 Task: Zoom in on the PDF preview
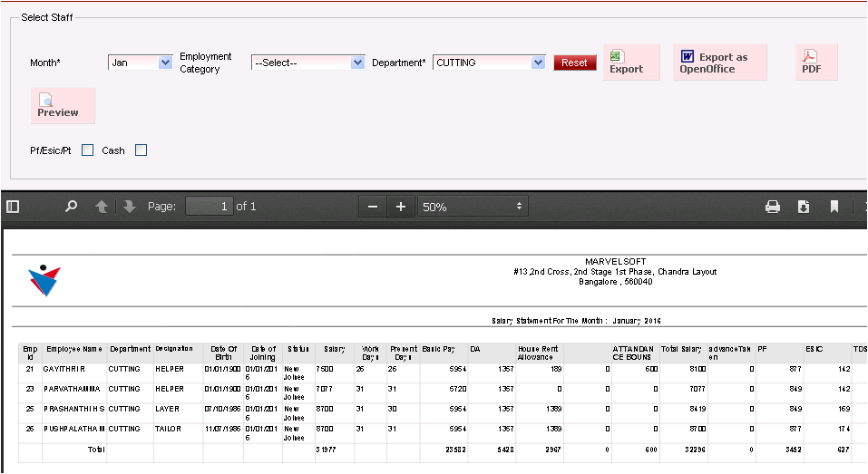tap(401, 207)
